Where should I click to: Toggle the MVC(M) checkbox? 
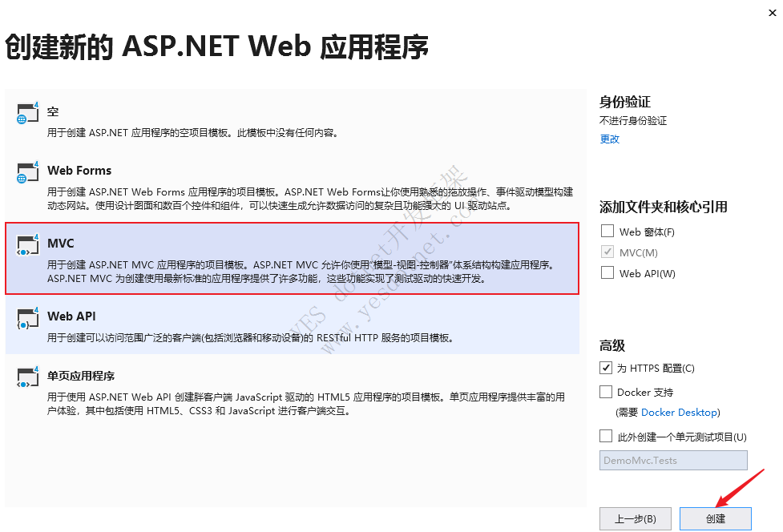pos(607,252)
